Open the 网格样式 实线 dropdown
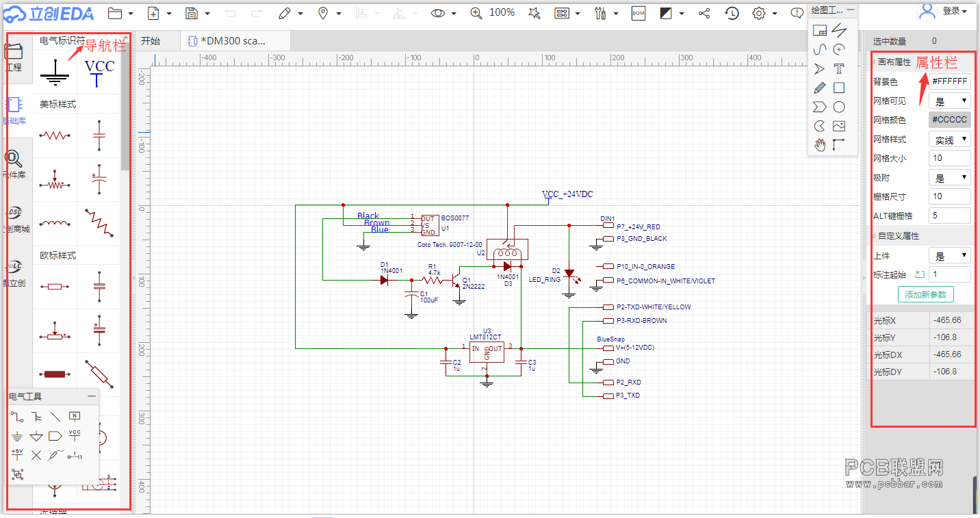This screenshot has height=518, width=980. coord(950,139)
